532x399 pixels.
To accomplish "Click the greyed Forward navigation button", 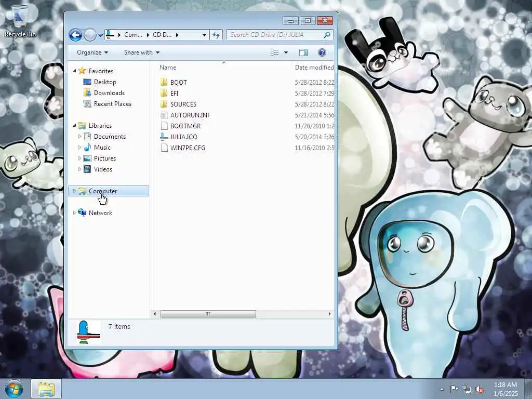I will [x=90, y=35].
